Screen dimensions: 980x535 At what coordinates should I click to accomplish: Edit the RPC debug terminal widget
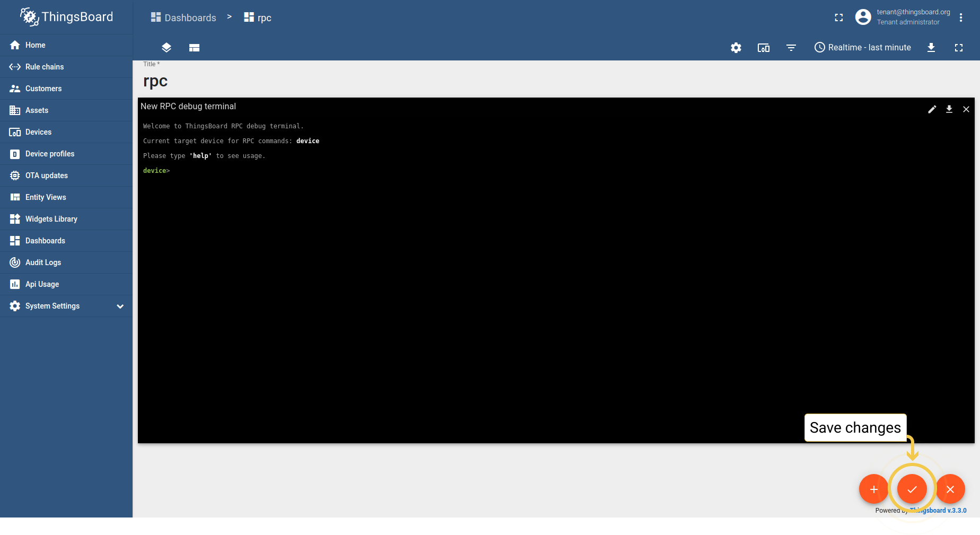(932, 109)
